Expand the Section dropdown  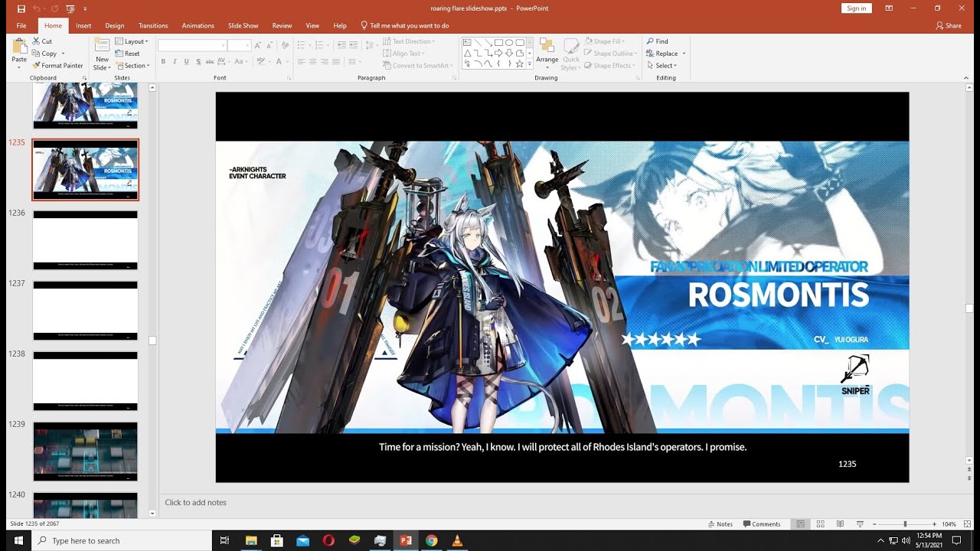click(132, 66)
